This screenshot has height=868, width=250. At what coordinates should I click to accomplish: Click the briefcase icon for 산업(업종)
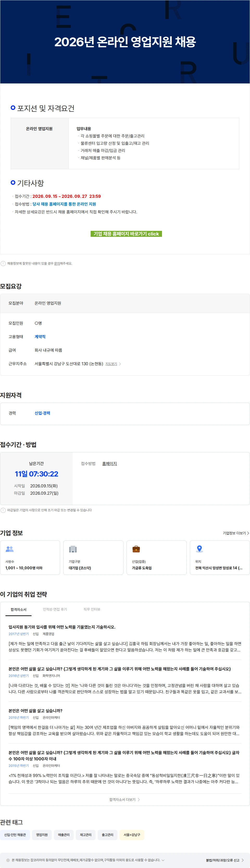[136, 549]
